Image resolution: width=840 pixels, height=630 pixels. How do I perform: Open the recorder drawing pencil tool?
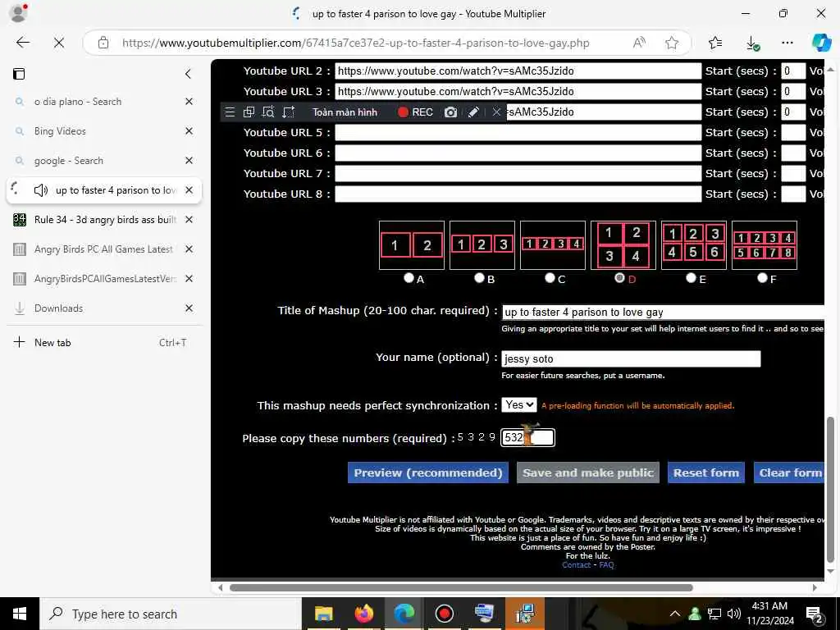pyautogui.click(x=473, y=112)
